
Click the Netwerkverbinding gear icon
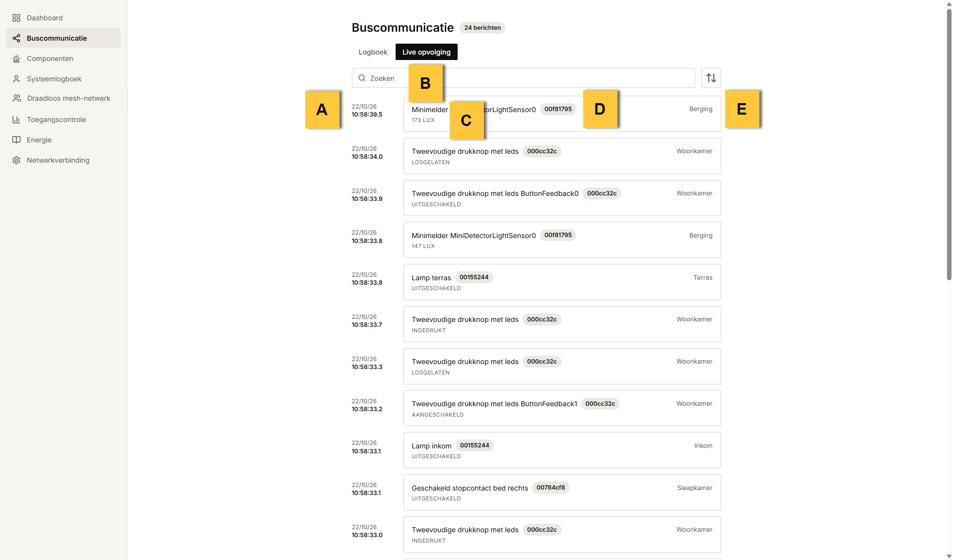click(x=16, y=160)
